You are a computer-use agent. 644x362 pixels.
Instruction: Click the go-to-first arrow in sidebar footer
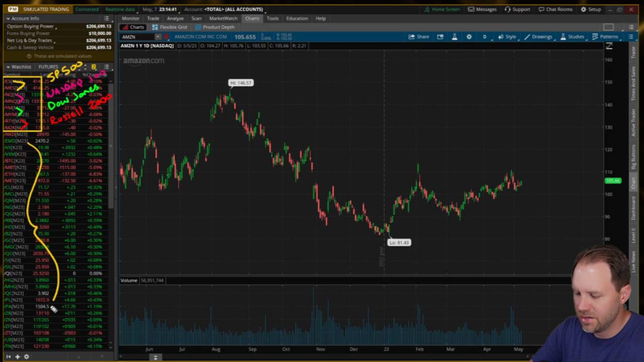(x=8, y=356)
